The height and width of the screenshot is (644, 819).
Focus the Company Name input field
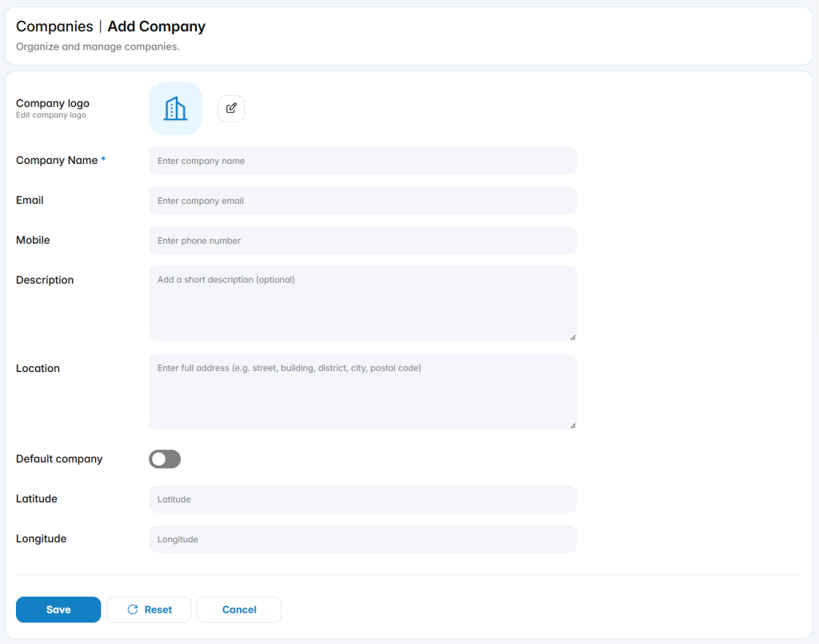[x=362, y=161]
